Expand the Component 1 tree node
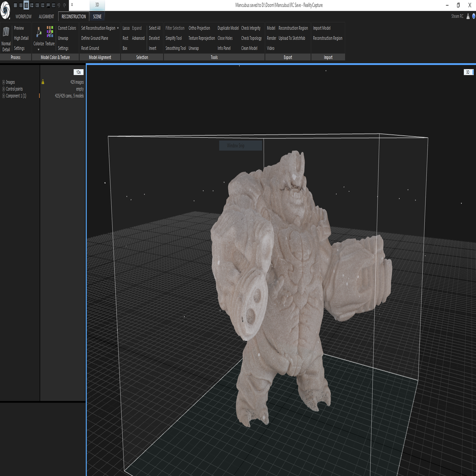The image size is (476, 476). [4, 96]
